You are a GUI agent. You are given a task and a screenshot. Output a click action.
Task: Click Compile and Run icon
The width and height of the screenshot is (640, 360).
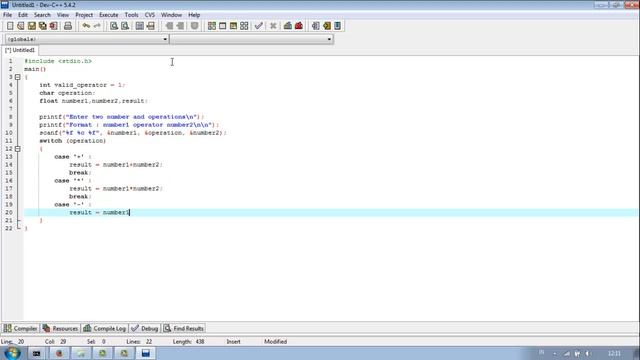point(233,26)
